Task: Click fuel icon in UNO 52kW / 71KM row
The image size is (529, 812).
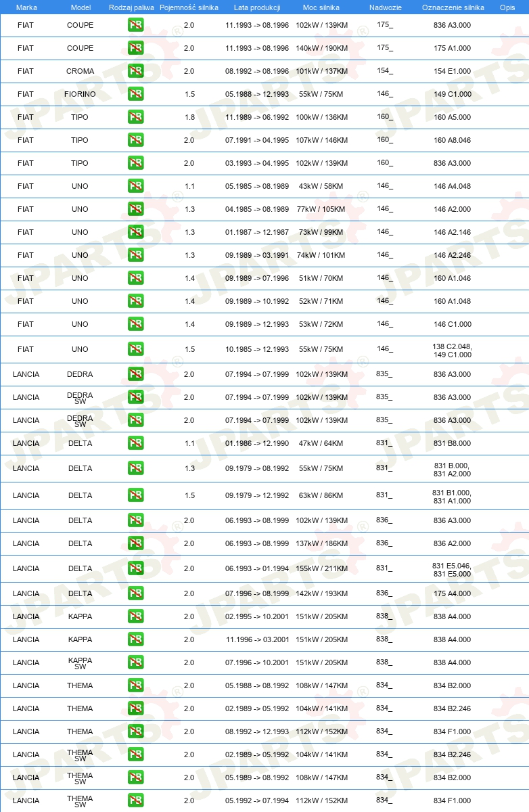Action: click(135, 301)
